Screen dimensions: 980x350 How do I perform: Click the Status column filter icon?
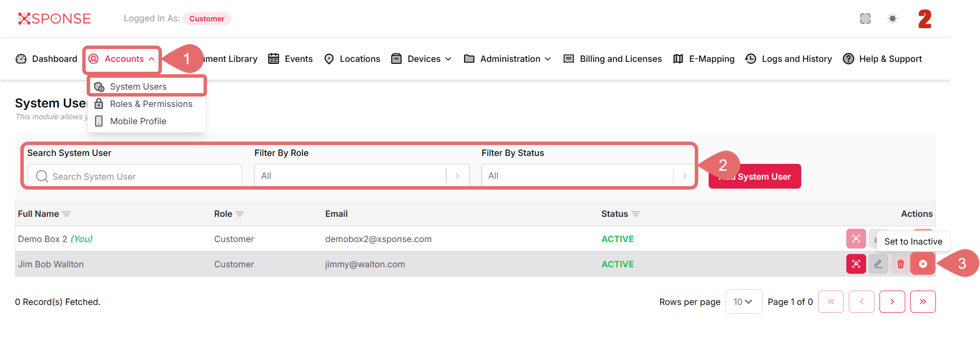[x=636, y=214]
